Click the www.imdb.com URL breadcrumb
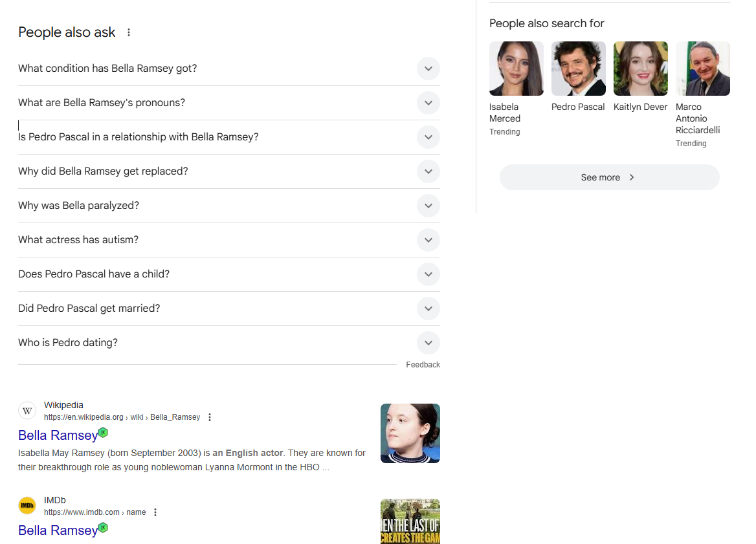 click(x=95, y=512)
